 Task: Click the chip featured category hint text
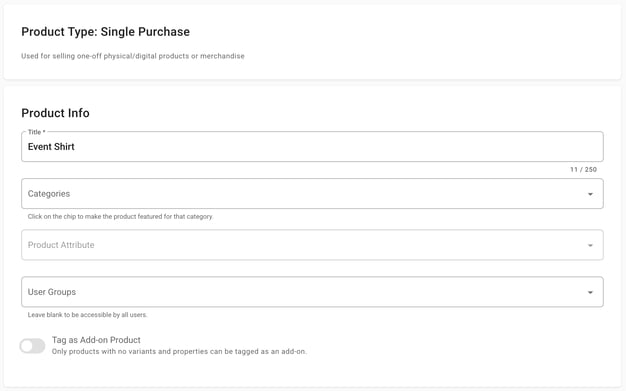(120, 216)
